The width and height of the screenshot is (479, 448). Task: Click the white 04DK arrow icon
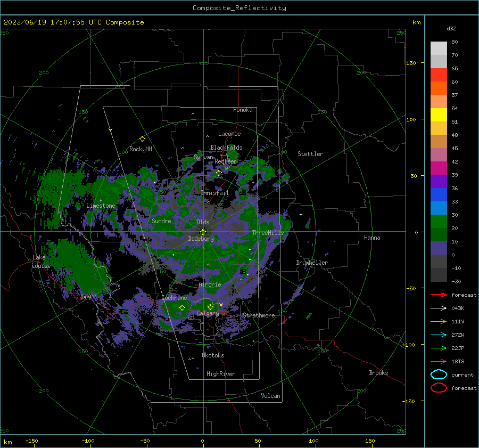[439, 308]
